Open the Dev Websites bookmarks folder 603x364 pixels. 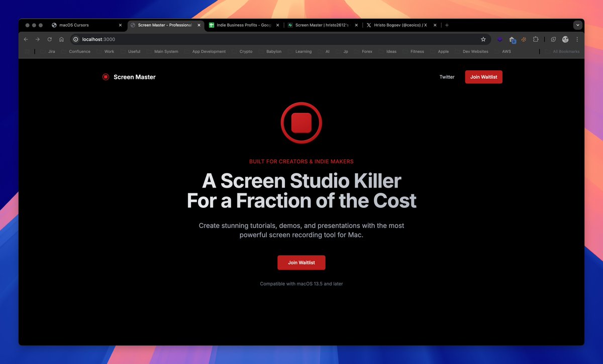tap(471, 51)
